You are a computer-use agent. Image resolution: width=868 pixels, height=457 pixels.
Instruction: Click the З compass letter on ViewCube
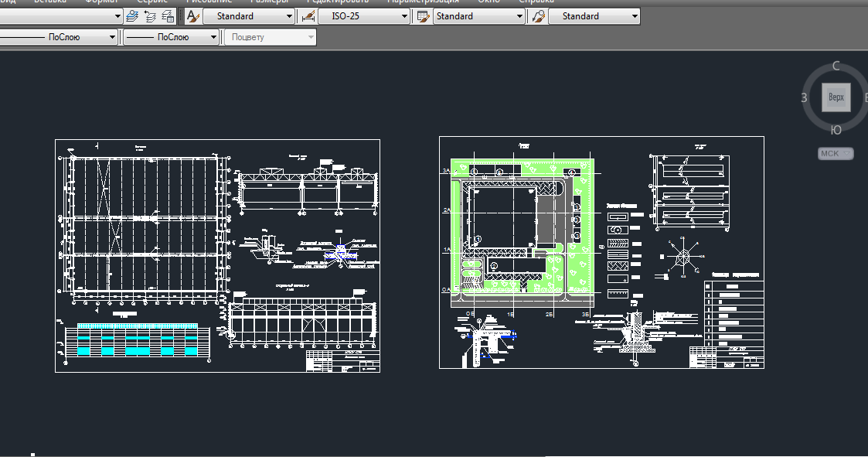pos(805,98)
